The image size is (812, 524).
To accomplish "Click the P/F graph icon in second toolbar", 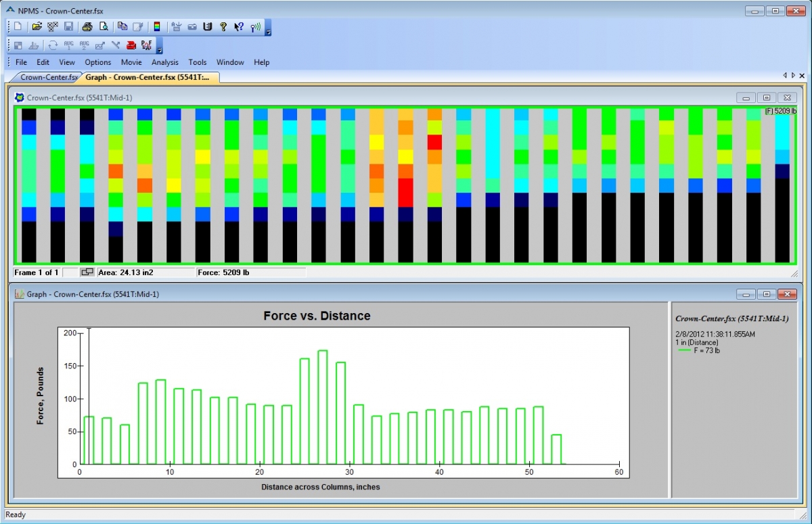I will (146, 45).
